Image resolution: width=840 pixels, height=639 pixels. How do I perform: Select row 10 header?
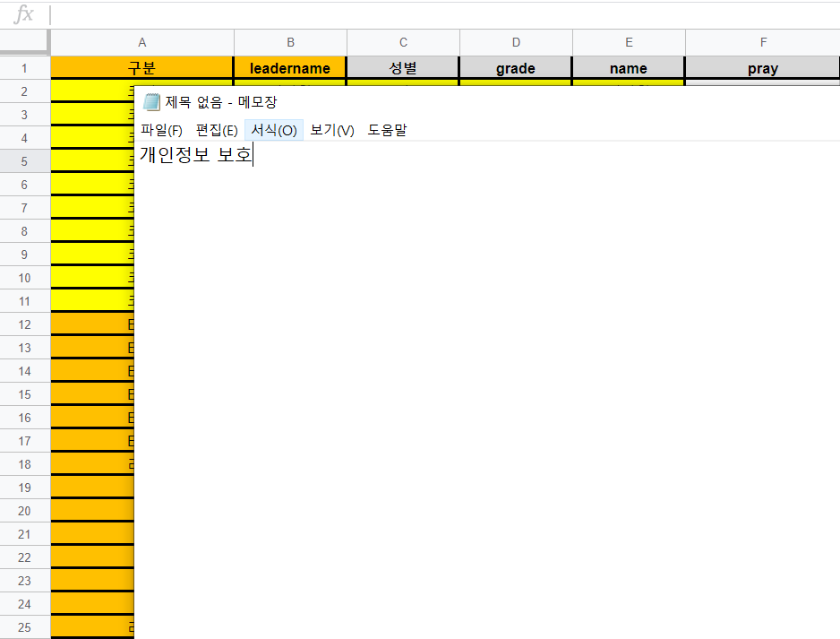coord(25,278)
